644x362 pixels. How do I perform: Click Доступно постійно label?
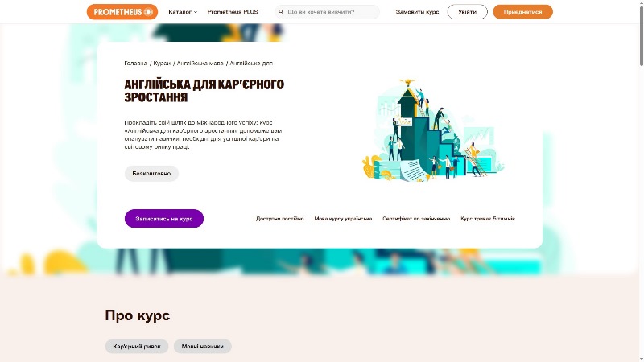click(279, 219)
